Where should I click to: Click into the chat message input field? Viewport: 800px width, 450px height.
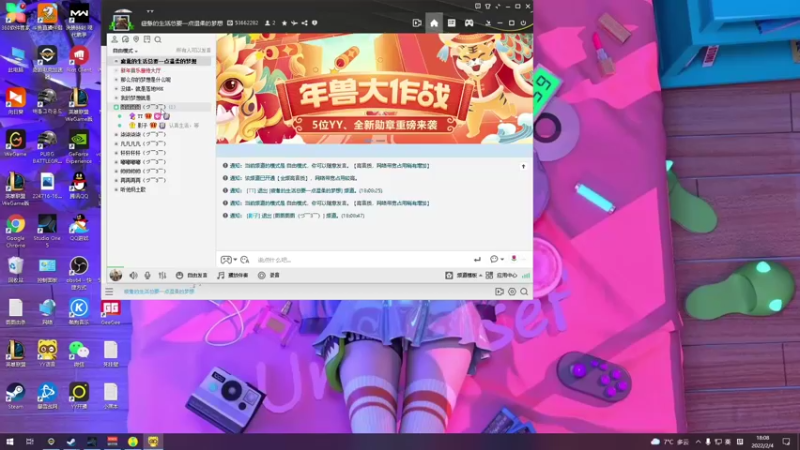click(362, 260)
